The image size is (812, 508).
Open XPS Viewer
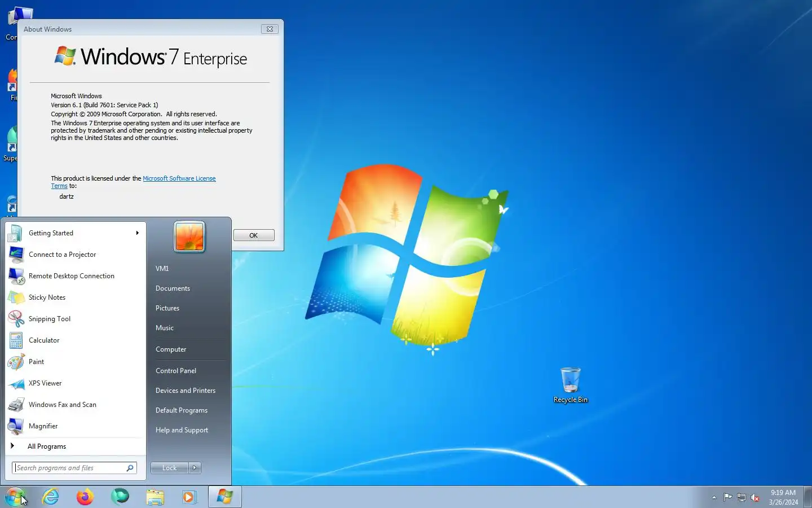[76, 383]
